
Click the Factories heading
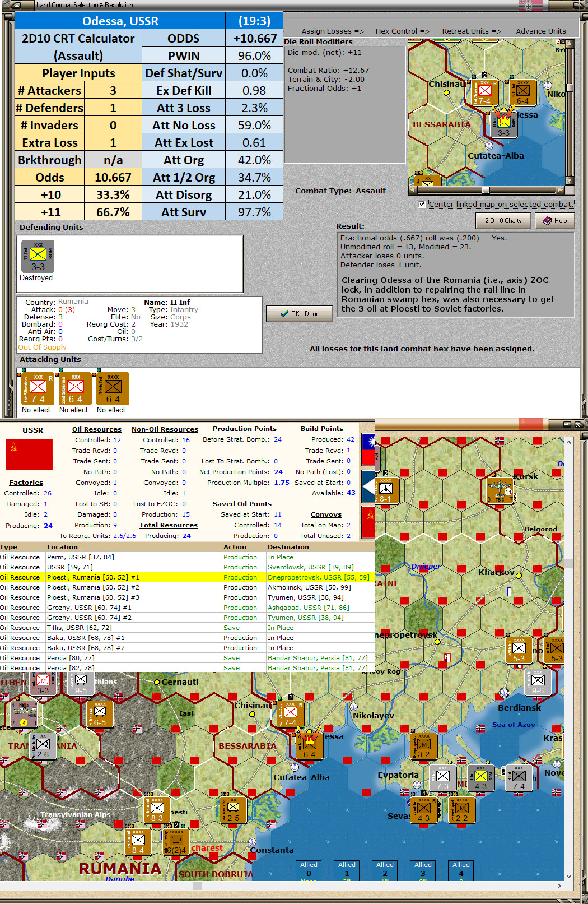26,483
